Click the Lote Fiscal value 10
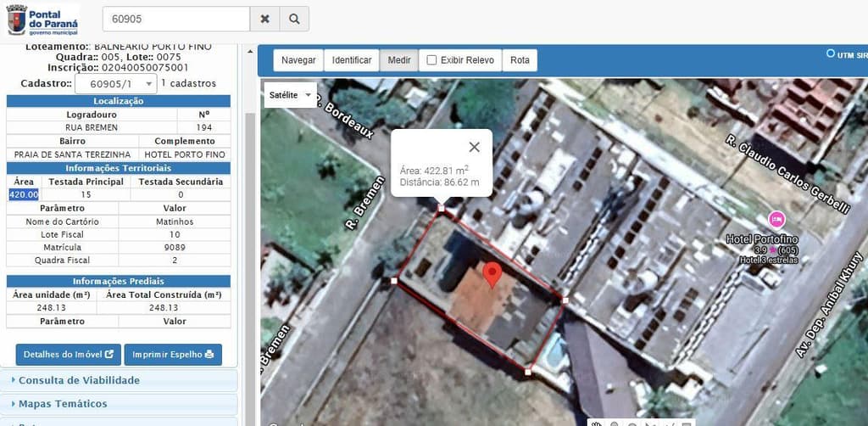868x426 pixels. (x=175, y=234)
